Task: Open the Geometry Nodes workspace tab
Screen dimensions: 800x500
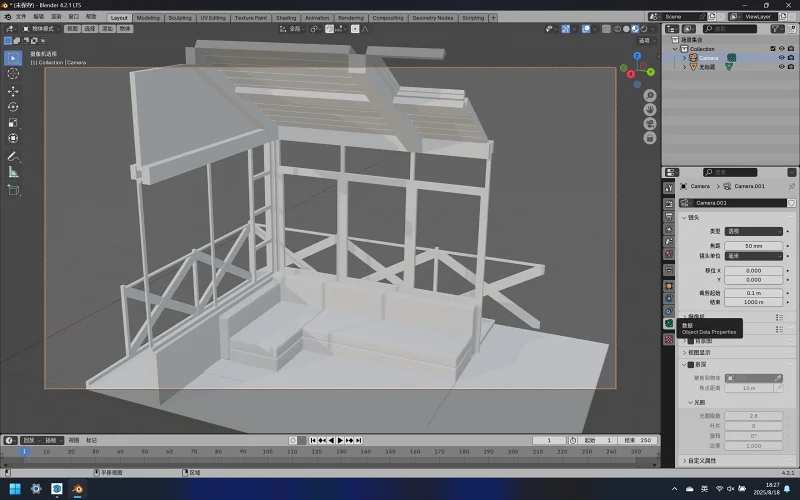Action: (x=432, y=17)
